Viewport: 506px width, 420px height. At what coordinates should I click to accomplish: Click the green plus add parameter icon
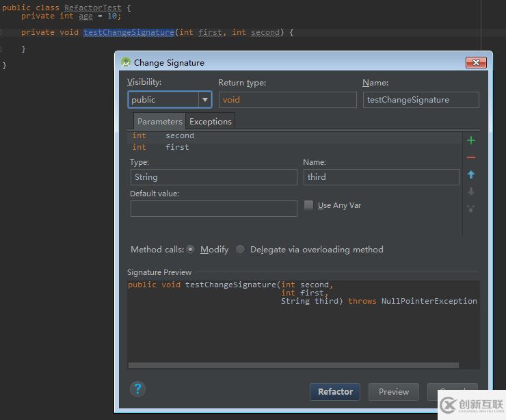[x=471, y=140]
